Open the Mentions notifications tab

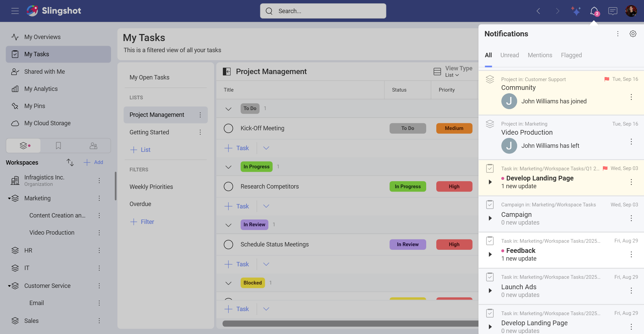[x=540, y=55]
